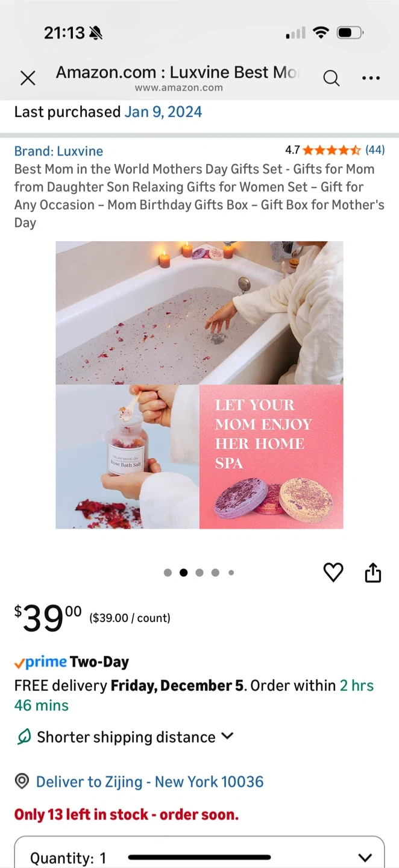
Task: Add item to wishlist with heart icon
Action: tap(333, 572)
